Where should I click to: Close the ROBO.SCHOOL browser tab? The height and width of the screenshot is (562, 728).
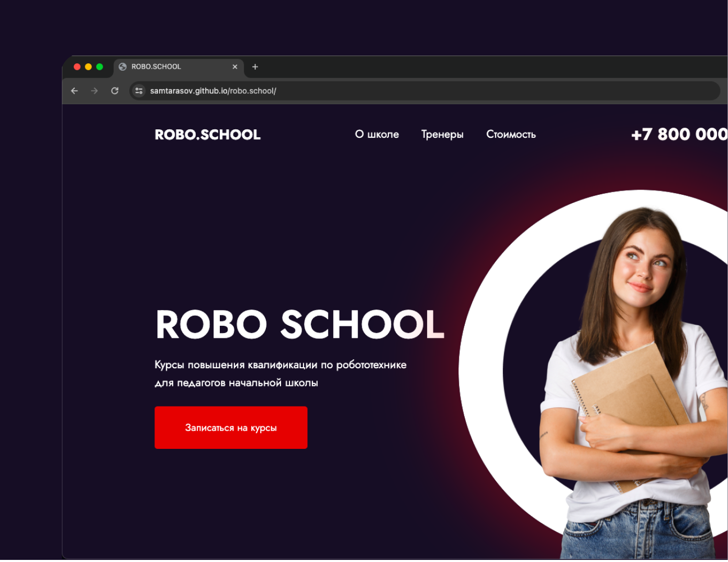pos(235,67)
